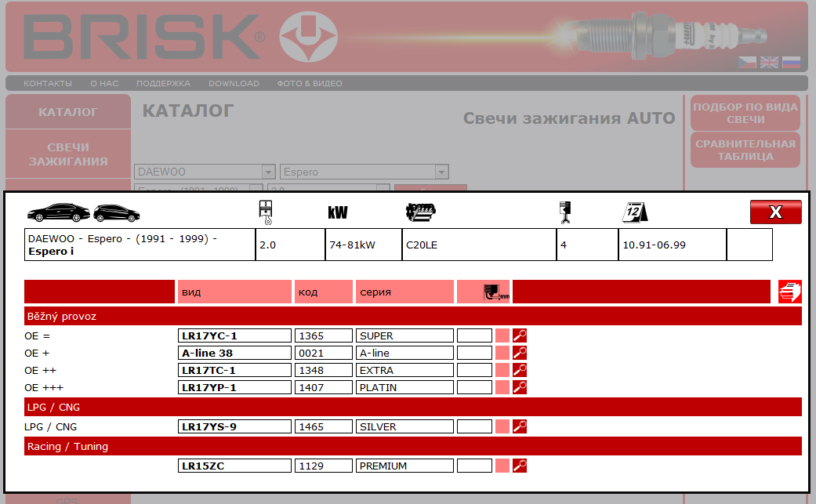Close the popup with the red X button

click(775, 212)
